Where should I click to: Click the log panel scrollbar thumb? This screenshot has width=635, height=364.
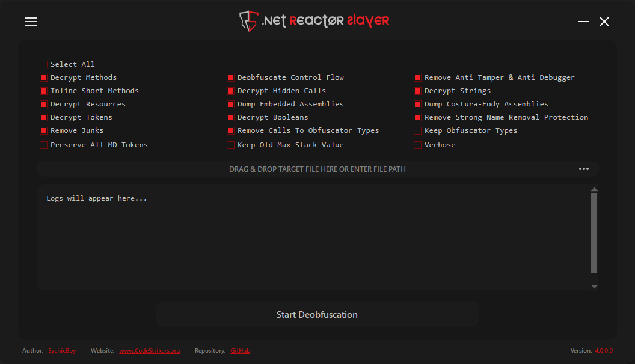594,233
